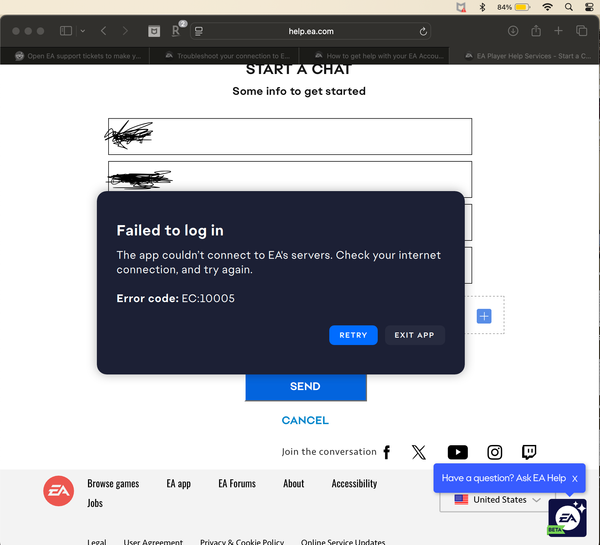Show Safari downloads icon

pos(513,31)
